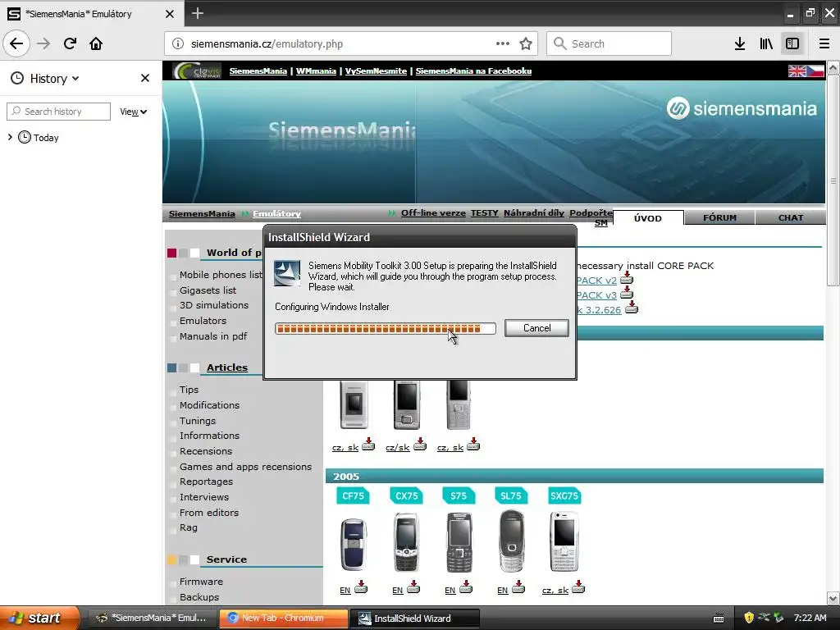Select the SiemensMania Emulátory browser tab
The height and width of the screenshot is (630, 840).
tap(91, 13)
